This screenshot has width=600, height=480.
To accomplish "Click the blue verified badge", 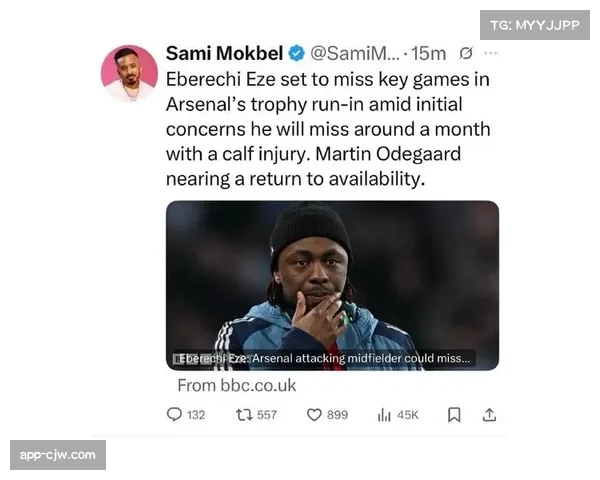I will [297, 54].
